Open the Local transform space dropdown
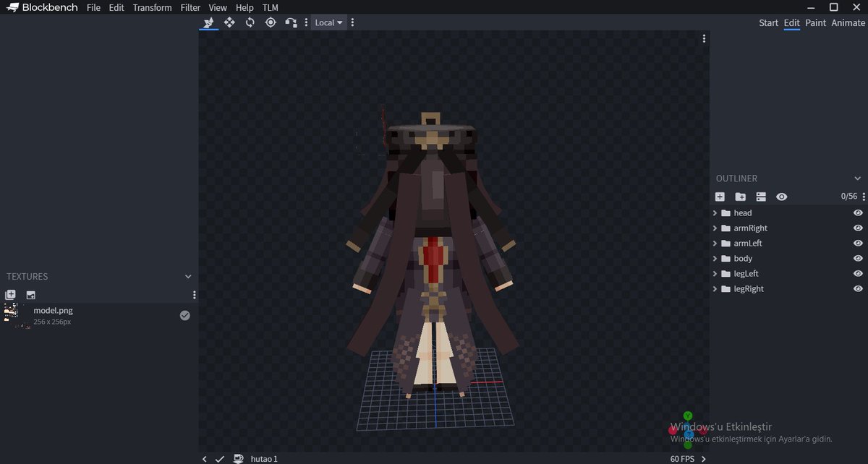 [328, 22]
